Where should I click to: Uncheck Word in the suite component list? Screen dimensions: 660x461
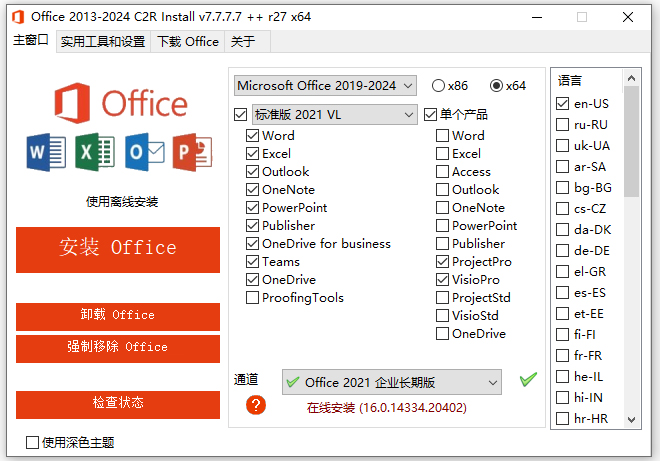(x=253, y=136)
